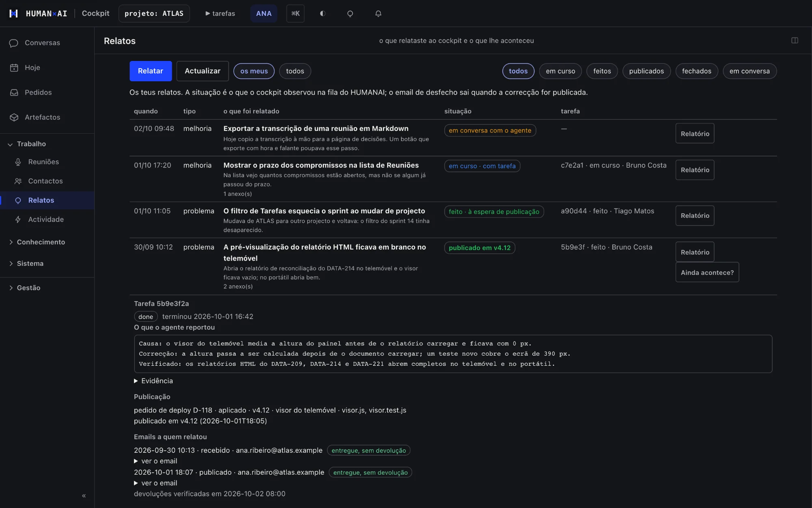Viewport: 812px width, 508px height.
Task: Toggle the side panel layout icon
Action: coord(795,40)
